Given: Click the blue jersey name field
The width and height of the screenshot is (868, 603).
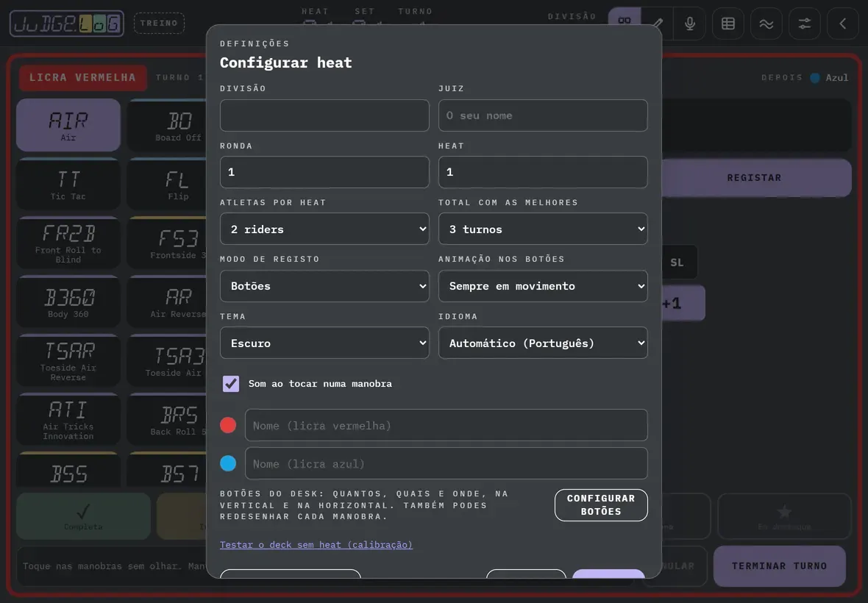Looking at the screenshot, I should [447, 463].
